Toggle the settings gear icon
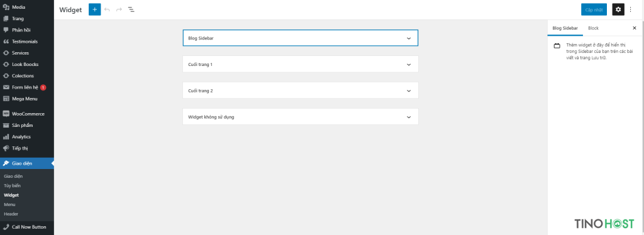This screenshot has height=235, width=644. pos(618,9)
